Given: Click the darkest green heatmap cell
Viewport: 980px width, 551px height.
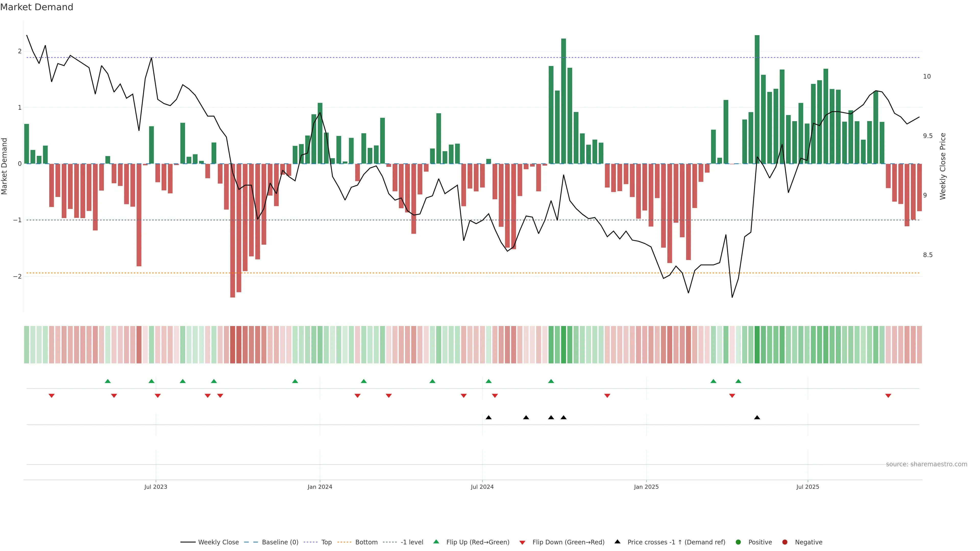Looking at the screenshot, I should click(757, 345).
